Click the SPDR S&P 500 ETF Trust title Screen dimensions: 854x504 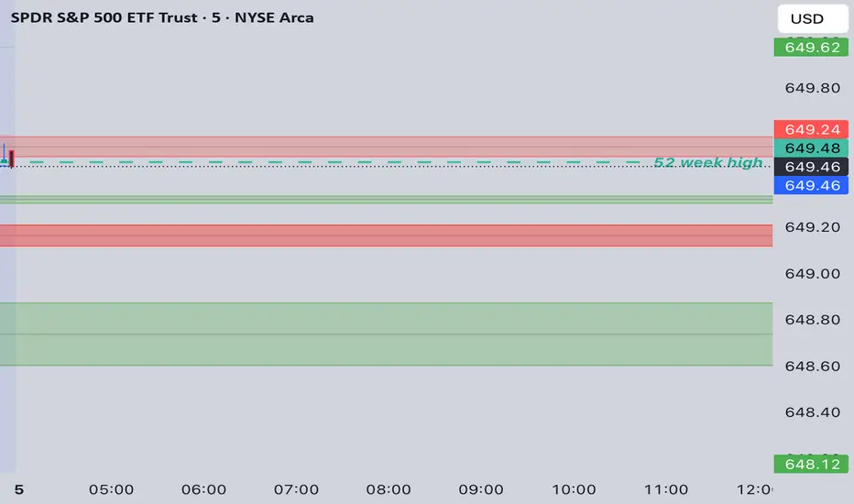162,17
